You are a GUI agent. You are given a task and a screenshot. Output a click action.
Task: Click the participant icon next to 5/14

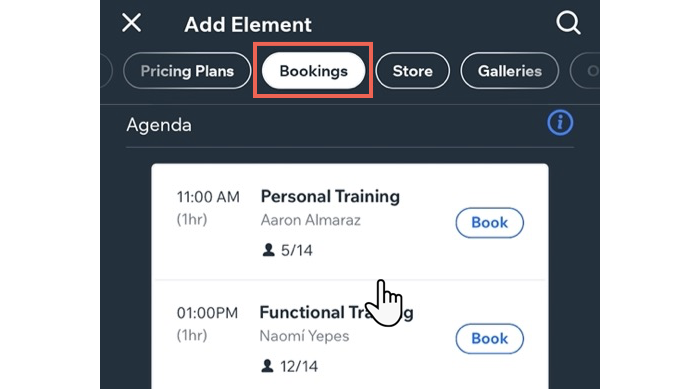[268, 250]
